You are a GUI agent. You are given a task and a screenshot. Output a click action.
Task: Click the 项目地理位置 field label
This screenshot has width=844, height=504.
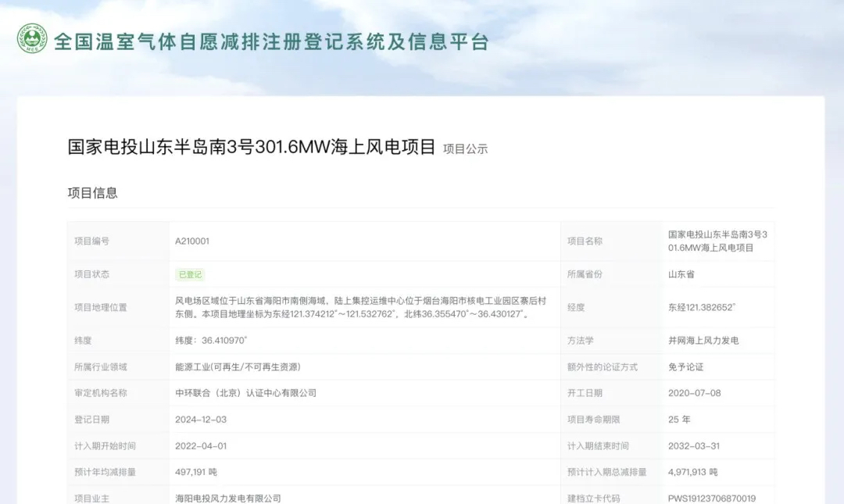coord(101,307)
